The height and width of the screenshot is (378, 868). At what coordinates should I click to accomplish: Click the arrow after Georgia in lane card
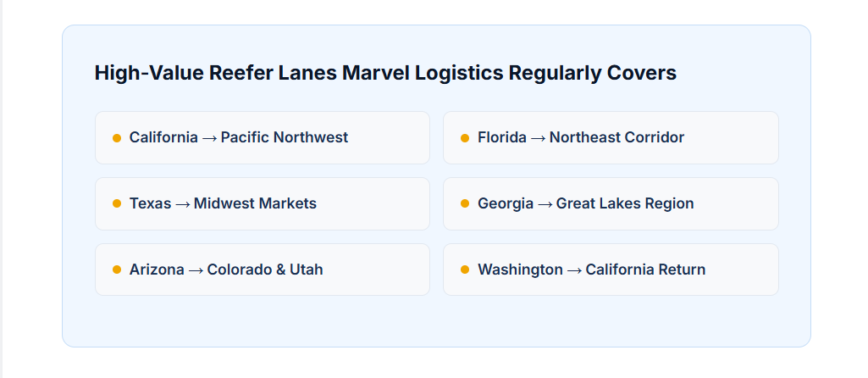545,203
